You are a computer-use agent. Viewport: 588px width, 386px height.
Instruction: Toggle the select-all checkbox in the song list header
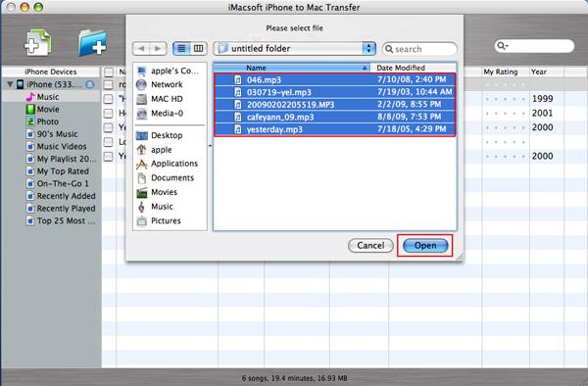109,72
